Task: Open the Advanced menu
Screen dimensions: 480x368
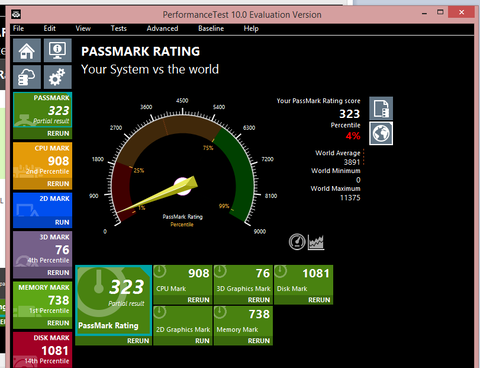Action: coord(162,29)
